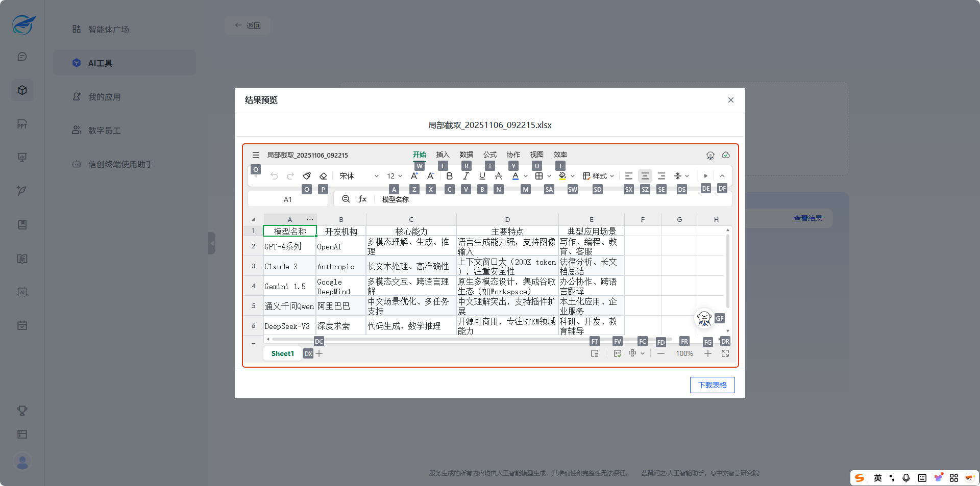This screenshot has height=486, width=980.
Task: Click the redo arrow icon
Action: point(290,176)
